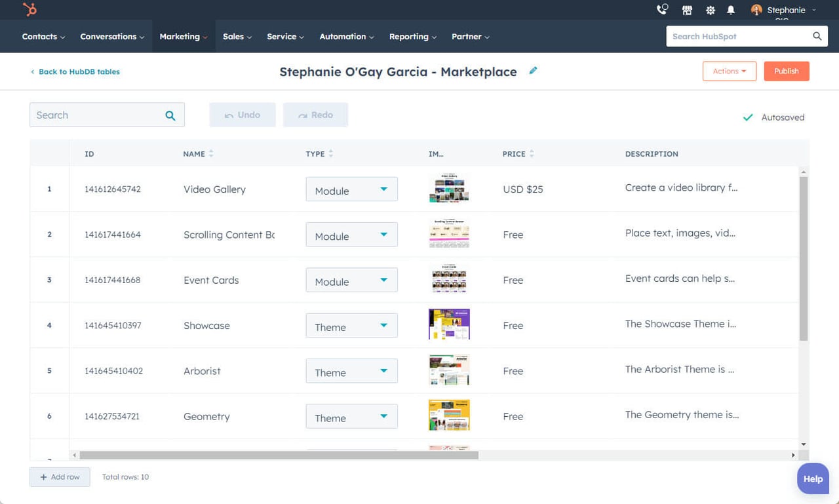Click the 'Video Gallery' name cell
This screenshot has height=504, width=839.
(214, 189)
